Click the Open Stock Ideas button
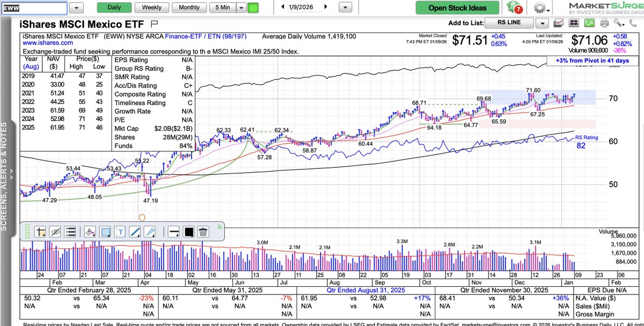 [458, 8]
